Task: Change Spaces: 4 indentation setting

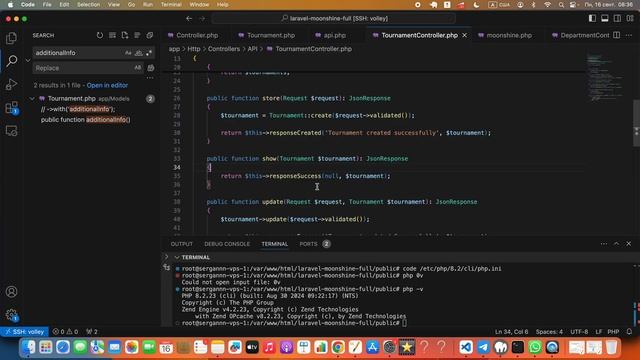Action: [549, 332]
